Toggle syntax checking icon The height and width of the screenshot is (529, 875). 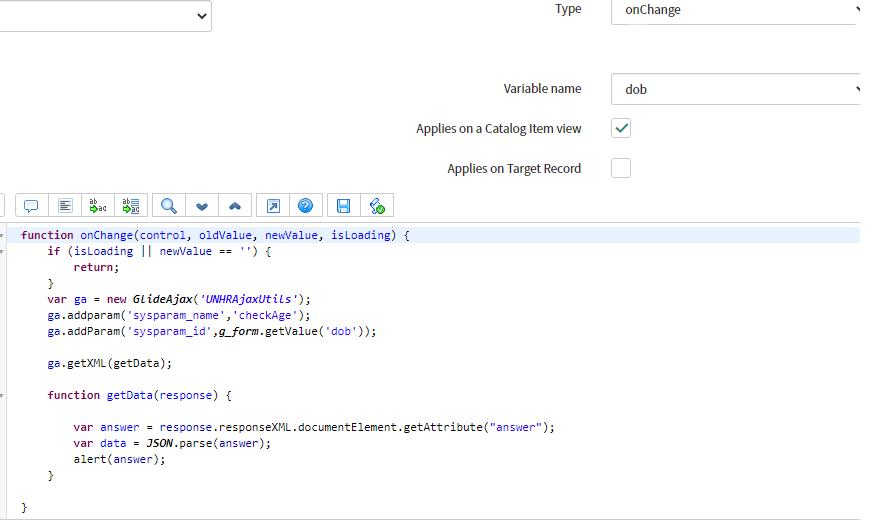pos(377,206)
